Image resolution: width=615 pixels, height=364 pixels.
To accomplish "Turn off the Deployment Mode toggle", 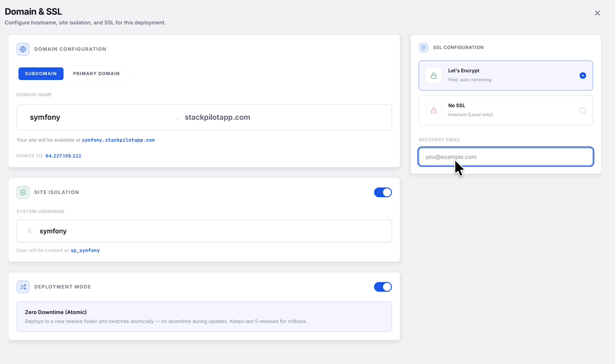I will (x=383, y=287).
